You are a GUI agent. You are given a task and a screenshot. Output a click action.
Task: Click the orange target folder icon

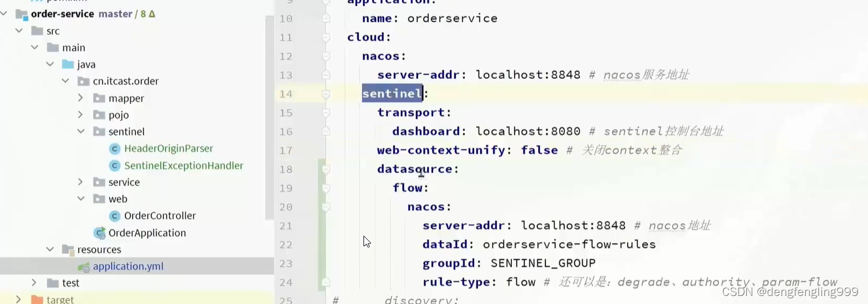pyautogui.click(x=37, y=300)
